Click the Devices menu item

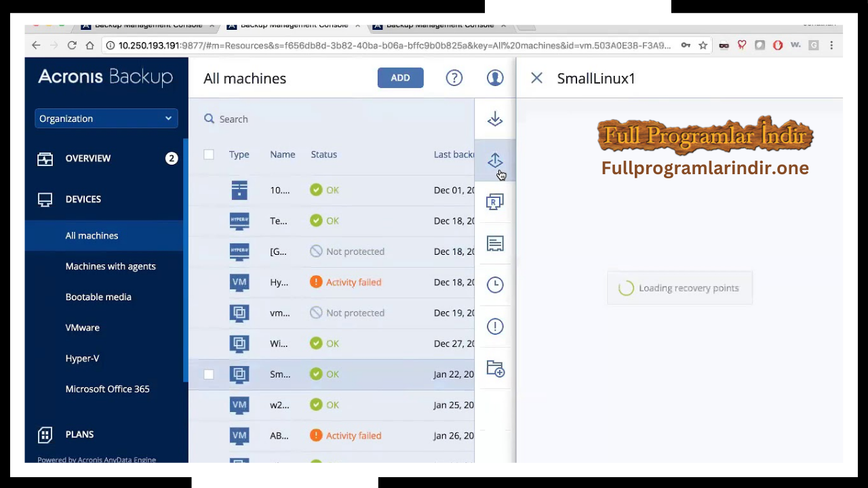83,199
